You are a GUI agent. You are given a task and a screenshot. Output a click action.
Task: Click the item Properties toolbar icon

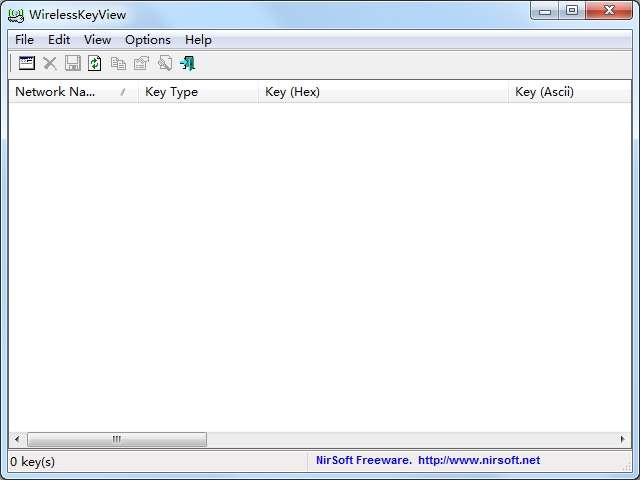tap(141, 63)
